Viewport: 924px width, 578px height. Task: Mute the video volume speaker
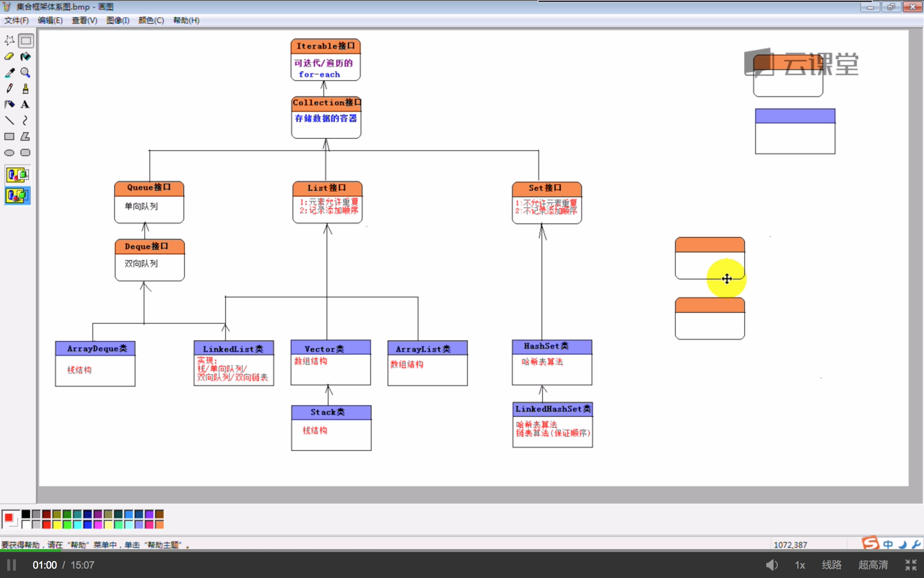click(772, 565)
